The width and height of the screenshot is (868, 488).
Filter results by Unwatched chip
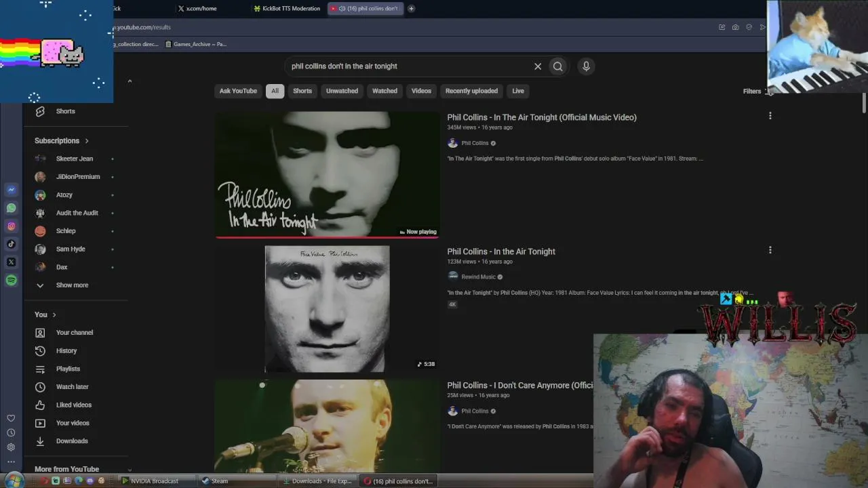[342, 91]
